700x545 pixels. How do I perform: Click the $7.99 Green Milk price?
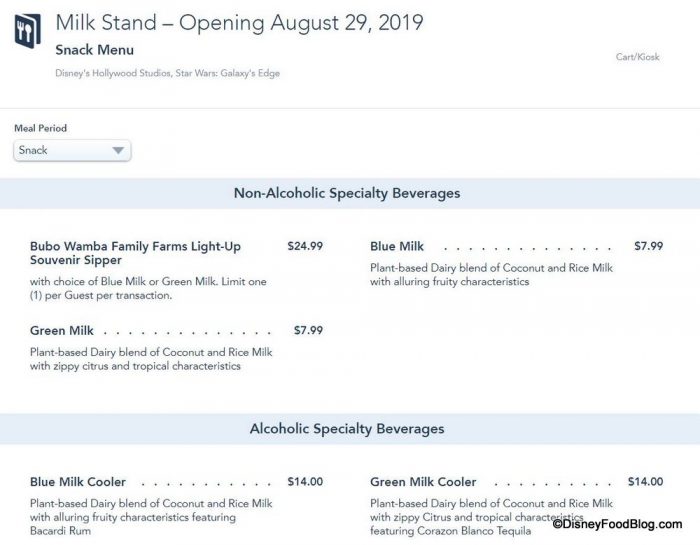tap(308, 331)
